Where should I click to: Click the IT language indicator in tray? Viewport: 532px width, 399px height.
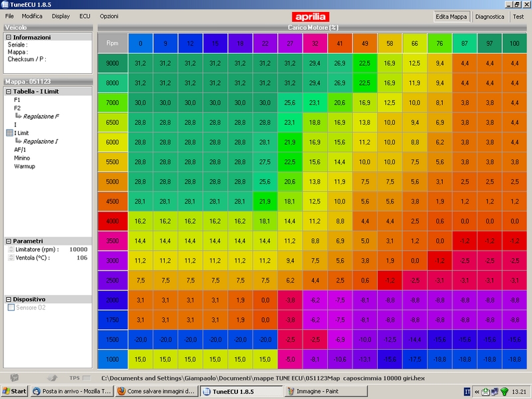pos(467,392)
